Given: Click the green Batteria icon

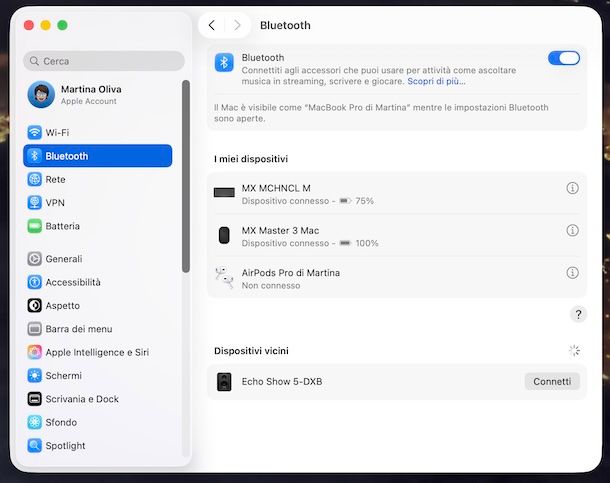Looking at the screenshot, I should 35,226.
